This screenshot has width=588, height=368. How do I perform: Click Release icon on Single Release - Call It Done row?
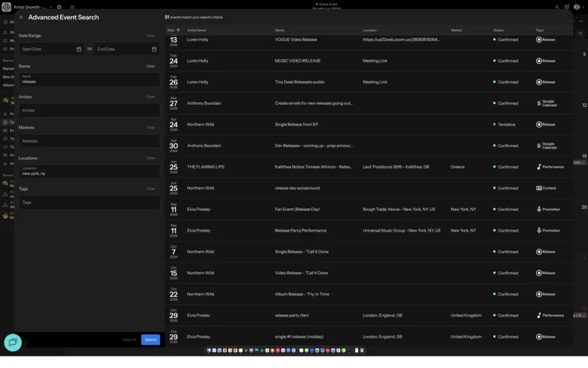[539, 252]
